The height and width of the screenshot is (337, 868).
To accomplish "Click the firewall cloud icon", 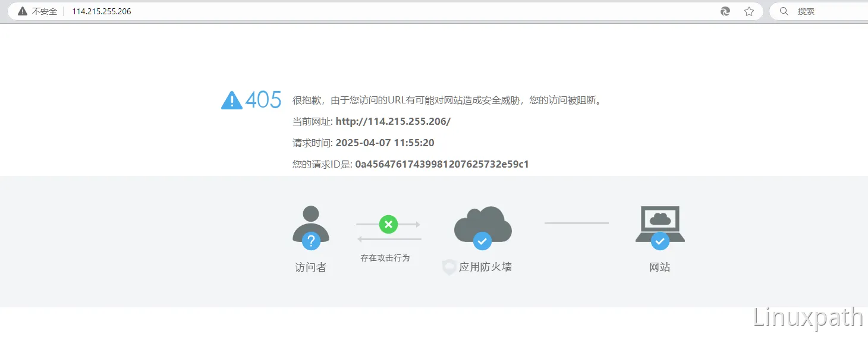I will coord(483,224).
